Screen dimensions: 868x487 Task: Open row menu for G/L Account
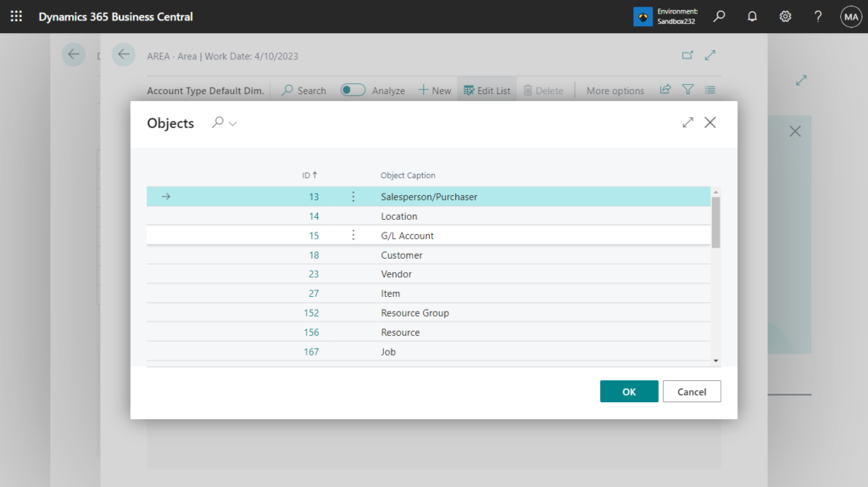click(x=353, y=236)
